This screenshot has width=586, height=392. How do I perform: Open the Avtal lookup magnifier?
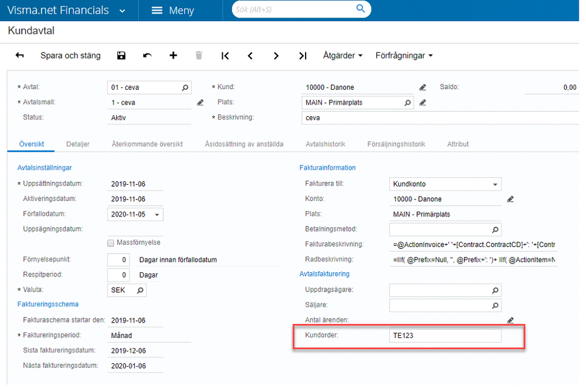coord(185,87)
